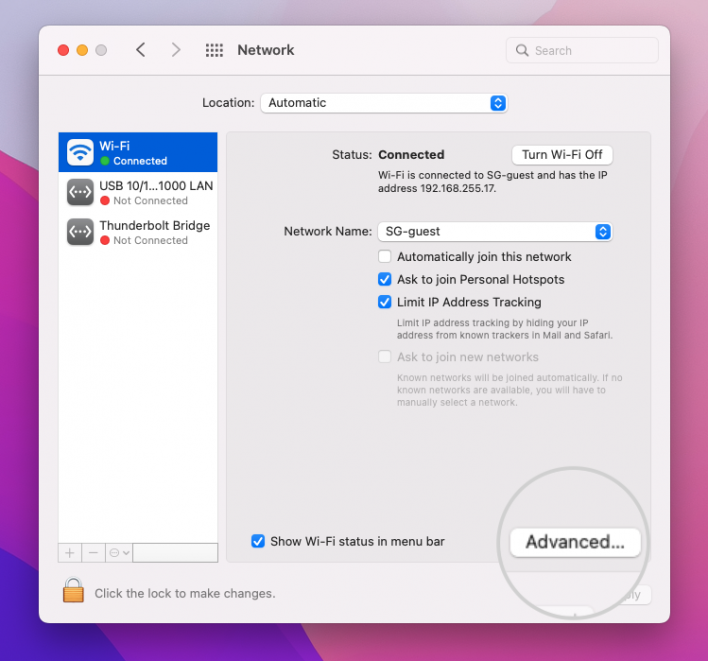Go back with the left chevron arrow
Viewport: 708px width, 661px height.
(140, 50)
